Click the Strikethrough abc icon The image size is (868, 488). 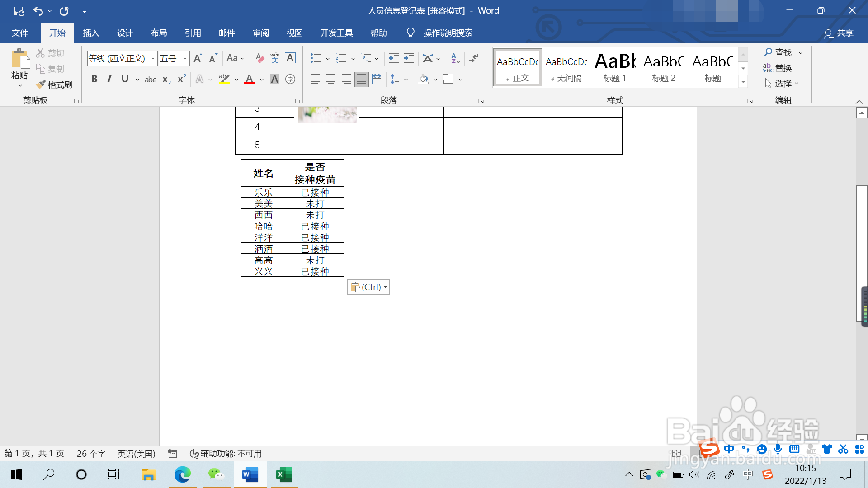(x=150, y=80)
